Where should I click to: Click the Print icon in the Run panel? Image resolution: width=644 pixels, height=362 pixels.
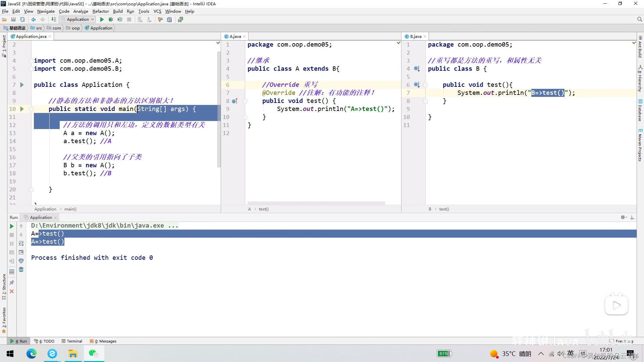21,261
